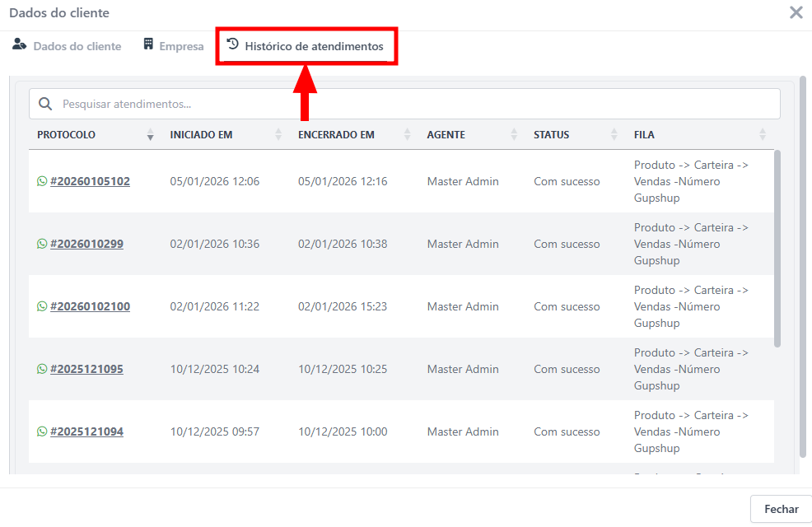Click the building icon next to Empresa
This screenshot has height=527, width=812.
tap(148, 45)
